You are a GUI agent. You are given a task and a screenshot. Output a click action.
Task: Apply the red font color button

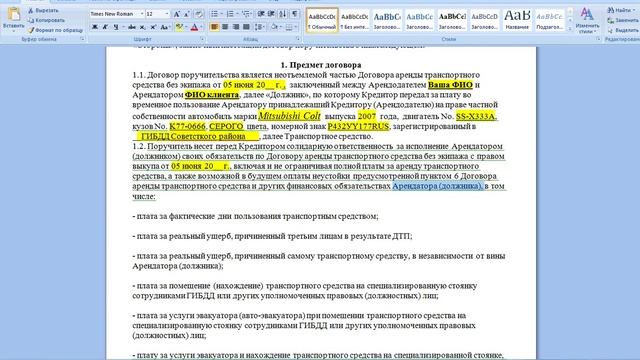(194, 27)
